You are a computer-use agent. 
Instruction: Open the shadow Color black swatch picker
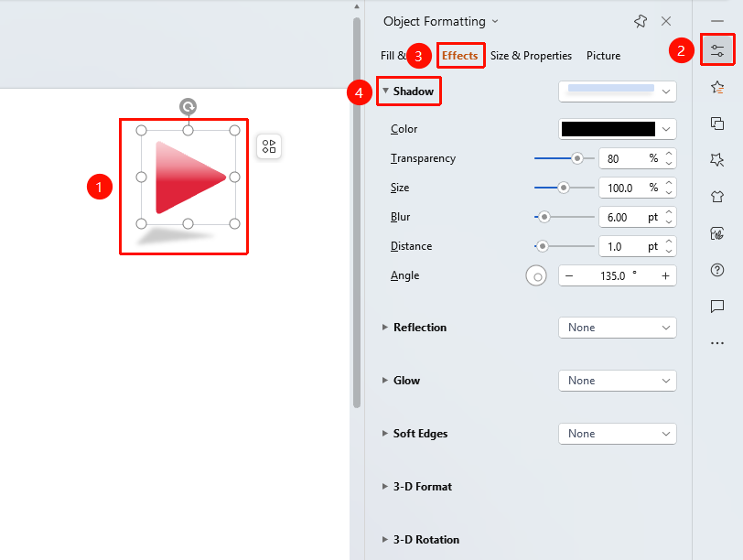[x=618, y=129]
